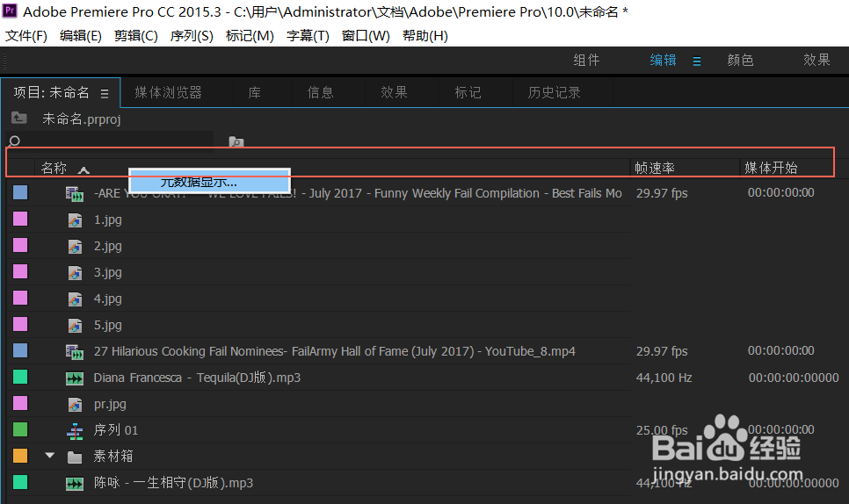The height and width of the screenshot is (504, 849).
Task: Click the image icon of 5.jpg
Action: (x=75, y=326)
